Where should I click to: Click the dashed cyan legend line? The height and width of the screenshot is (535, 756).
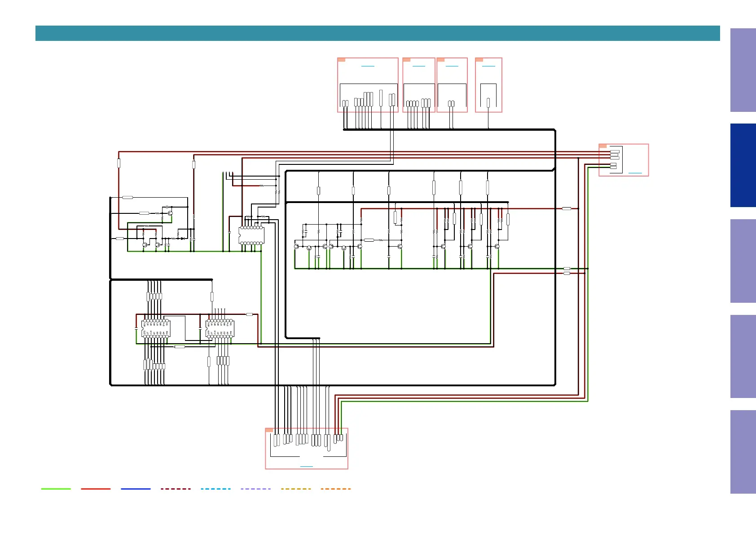pyautogui.click(x=215, y=489)
